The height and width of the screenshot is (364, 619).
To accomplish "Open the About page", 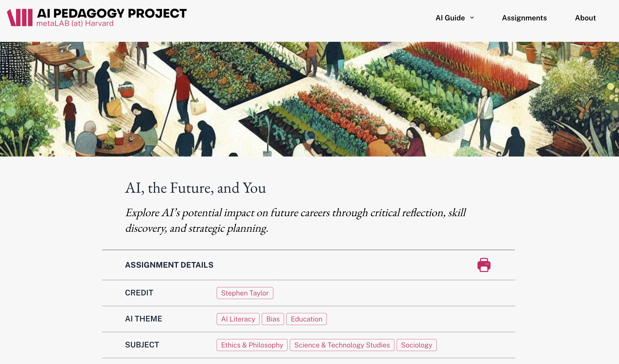I will coord(585,18).
